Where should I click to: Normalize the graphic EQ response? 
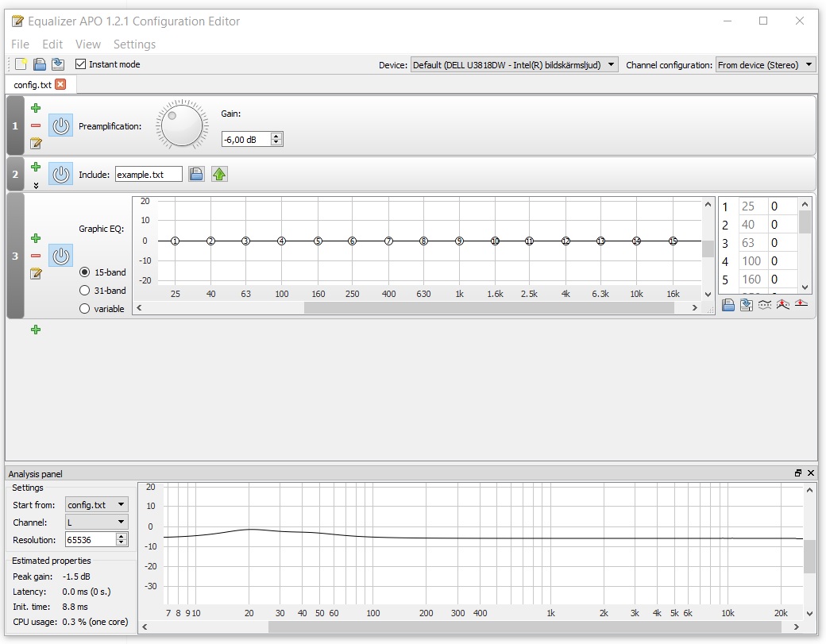pos(783,305)
